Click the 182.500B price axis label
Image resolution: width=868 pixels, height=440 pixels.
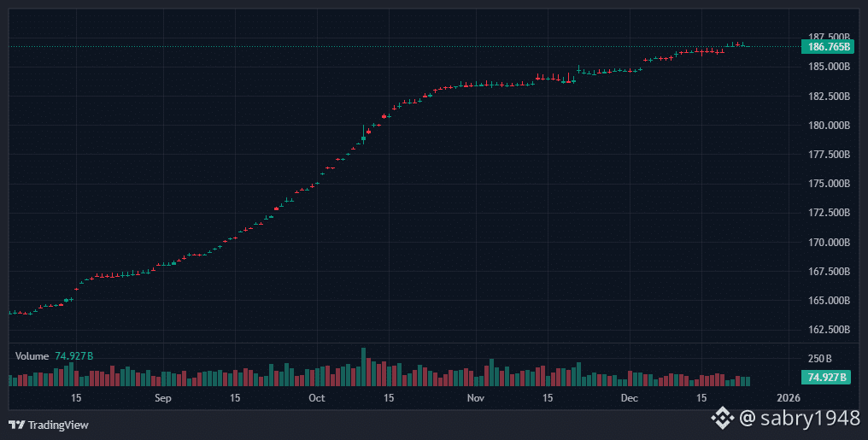(829, 96)
